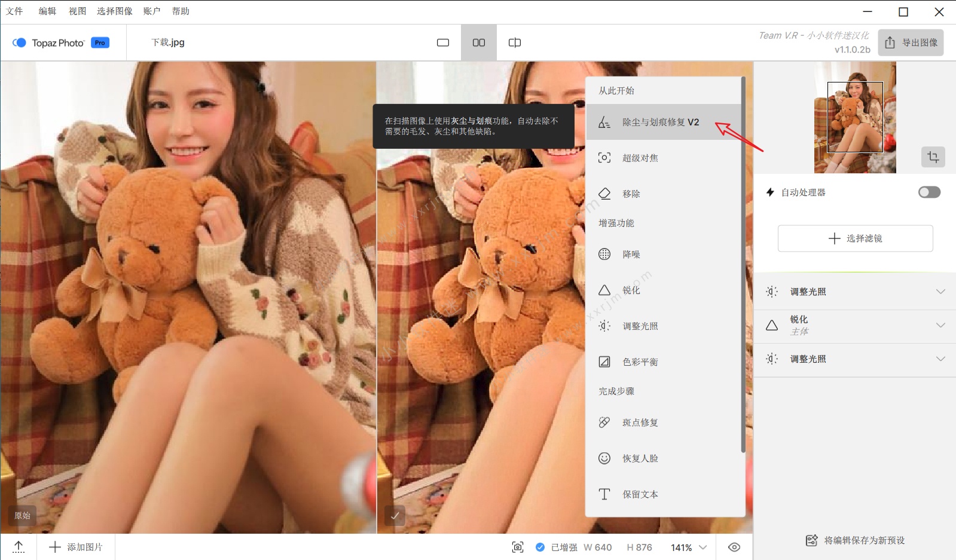This screenshot has width=956, height=560.
Task: Click the export share icon
Action: tap(890, 42)
